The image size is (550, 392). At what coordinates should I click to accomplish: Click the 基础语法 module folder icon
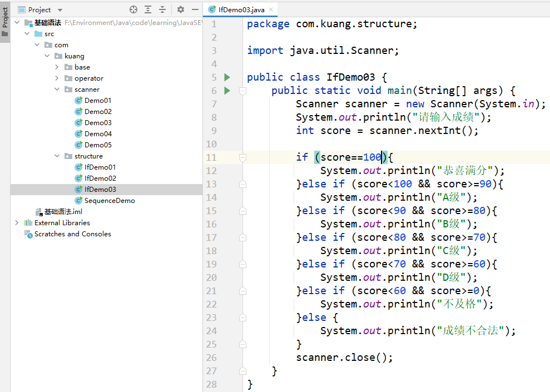coord(28,23)
